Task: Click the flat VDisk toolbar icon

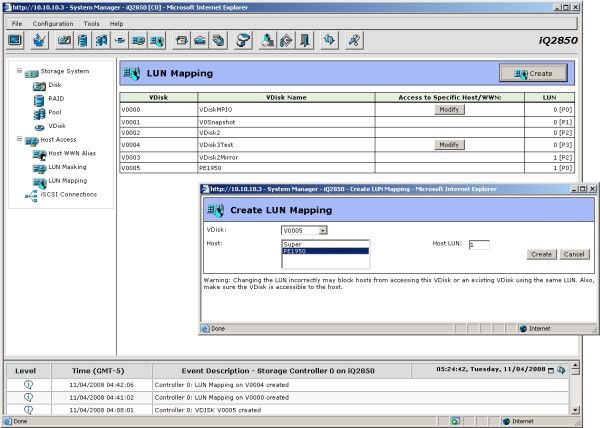Action: click(120, 40)
